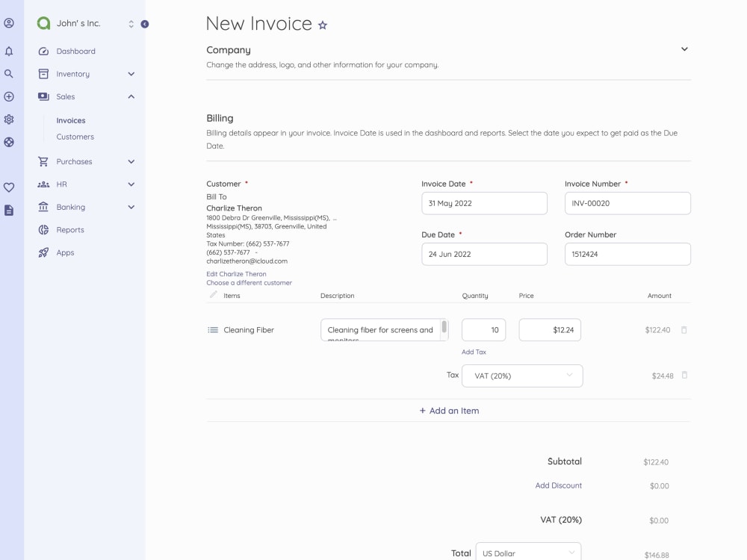The height and width of the screenshot is (560, 747).
Task: Expand the Banking menu chevron
Action: pos(131,207)
